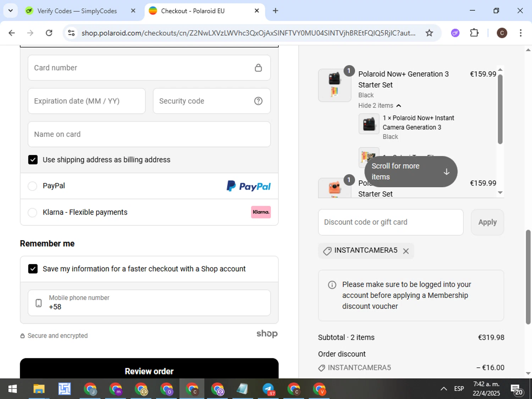Screen dimensions: 532x399
Task: Click the Name on card field
Action: pyautogui.click(x=149, y=134)
